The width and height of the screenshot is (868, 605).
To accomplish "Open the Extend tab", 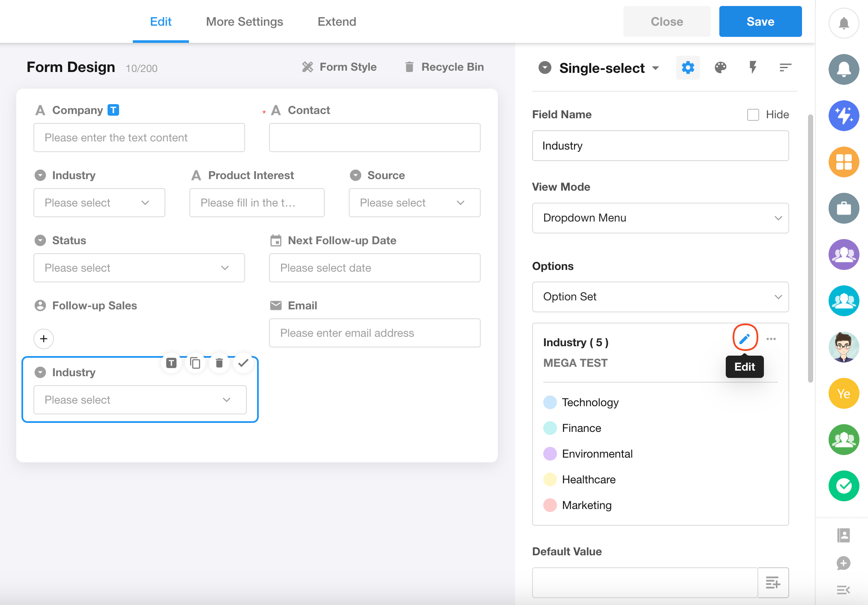I will [337, 21].
